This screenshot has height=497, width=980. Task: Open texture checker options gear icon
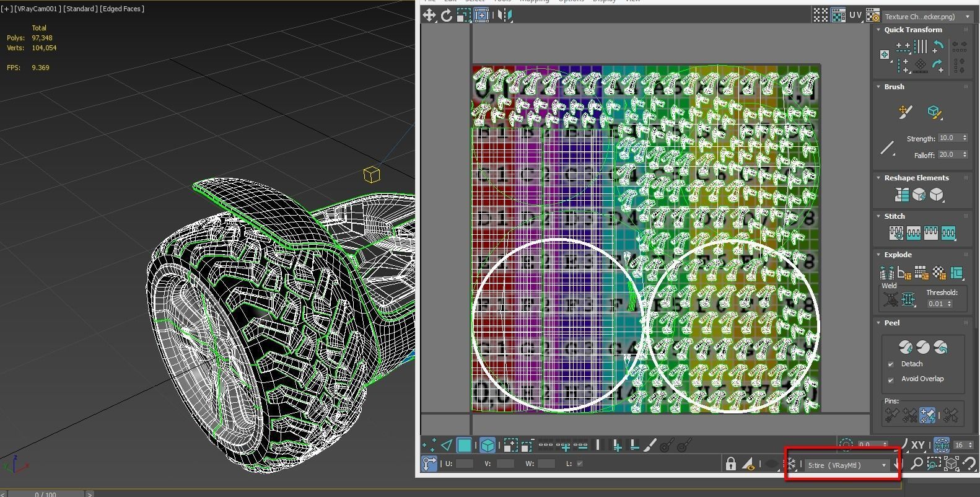coord(873,15)
